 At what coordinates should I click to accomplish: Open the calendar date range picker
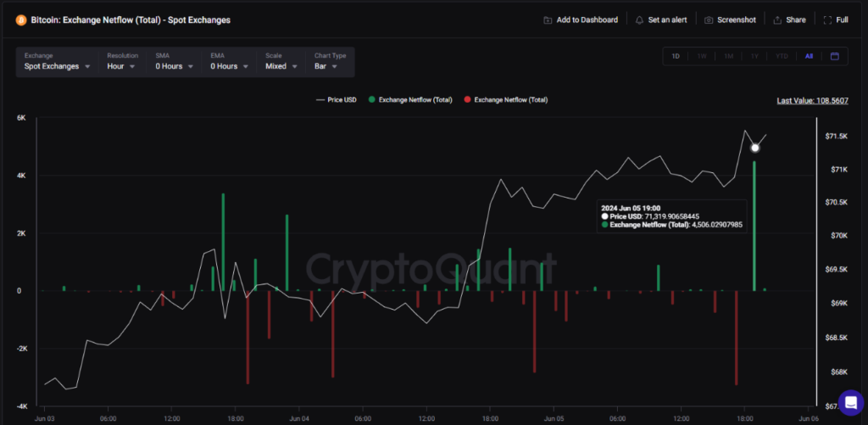click(x=835, y=56)
